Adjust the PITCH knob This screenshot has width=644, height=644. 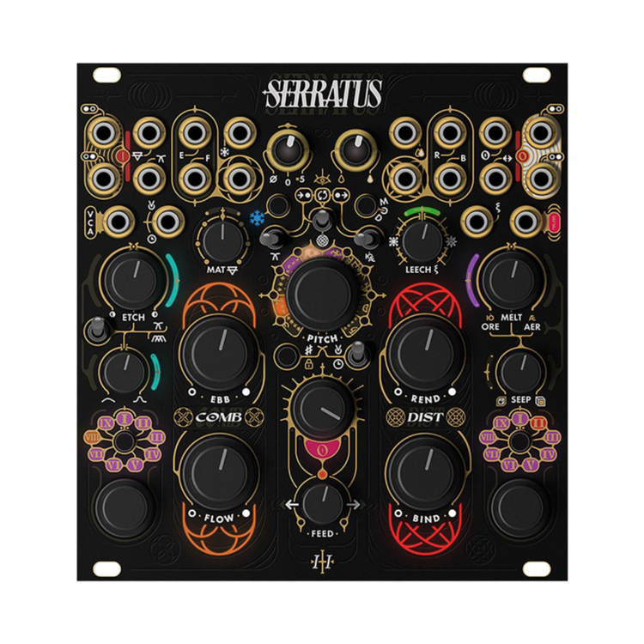pos(322,294)
